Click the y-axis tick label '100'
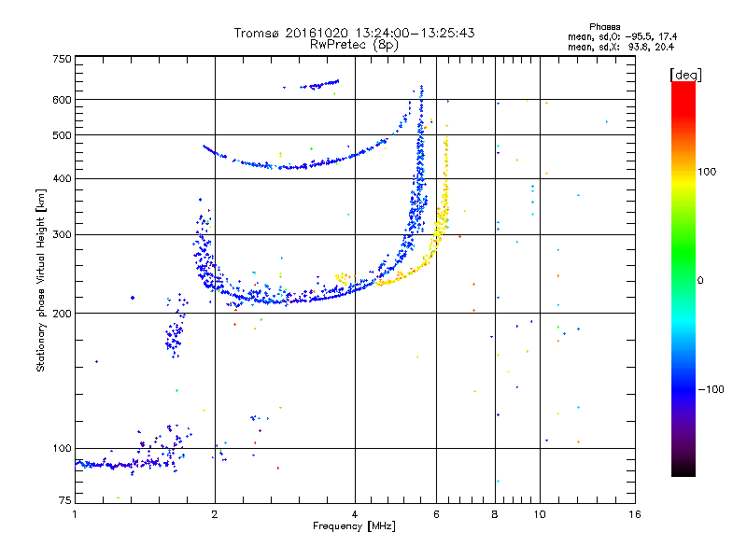Screen dimensions: 747x560 coord(62,448)
